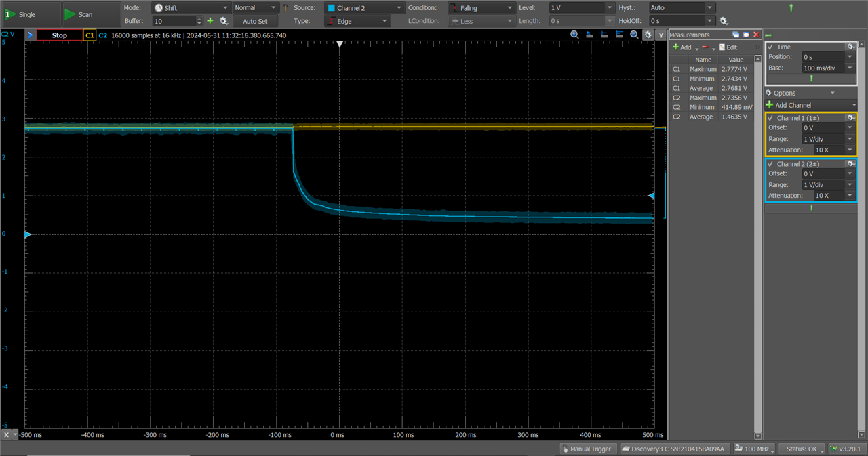Toggle the Time checkbox

pyautogui.click(x=770, y=47)
